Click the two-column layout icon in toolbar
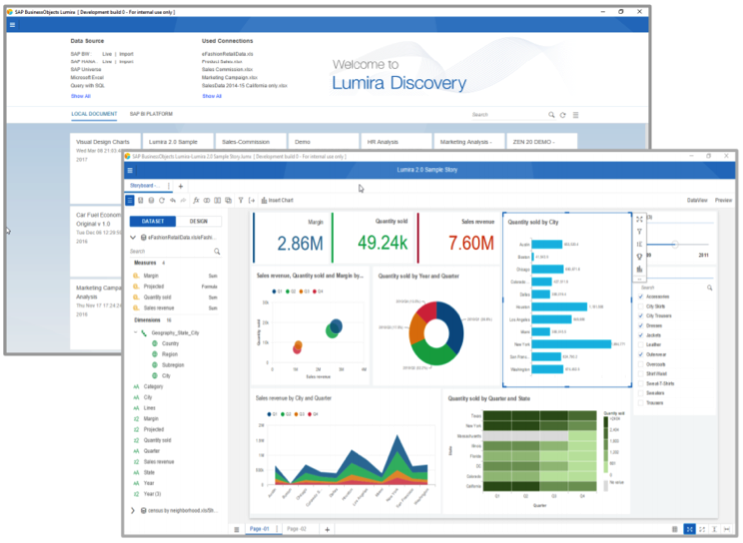The height and width of the screenshot is (543, 743). 217,200
